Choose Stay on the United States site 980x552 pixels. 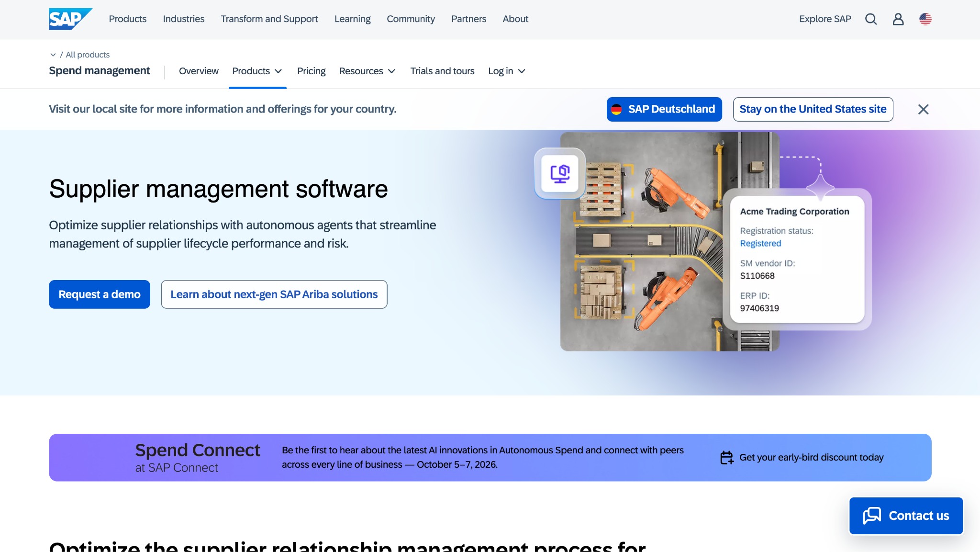coord(813,109)
